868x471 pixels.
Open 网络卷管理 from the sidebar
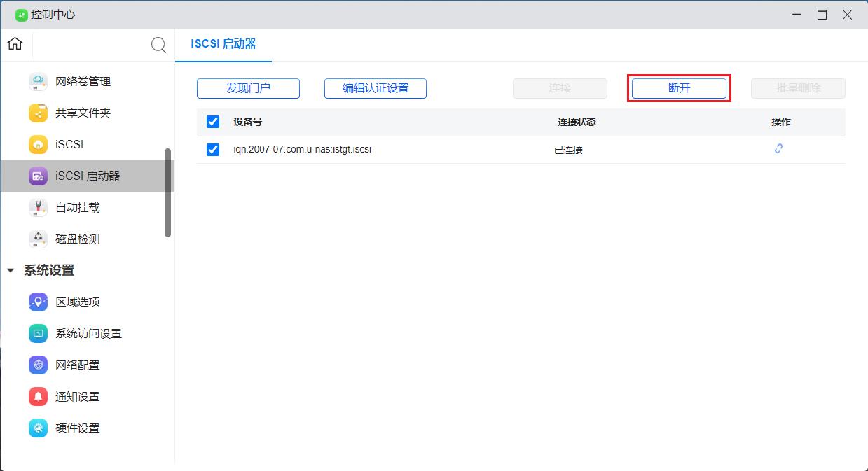(x=81, y=81)
